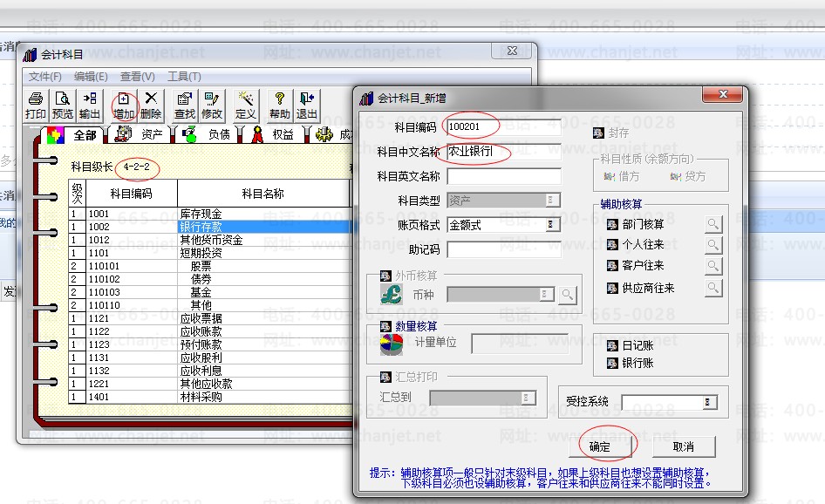The height and width of the screenshot is (504, 825).
Task: Select the 应收票据 row 1121
Action: tap(209, 318)
